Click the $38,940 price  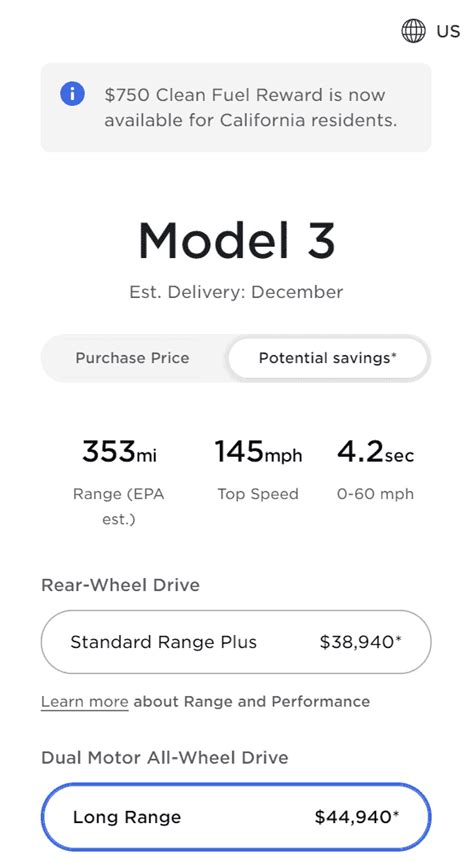pyautogui.click(x=361, y=642)
